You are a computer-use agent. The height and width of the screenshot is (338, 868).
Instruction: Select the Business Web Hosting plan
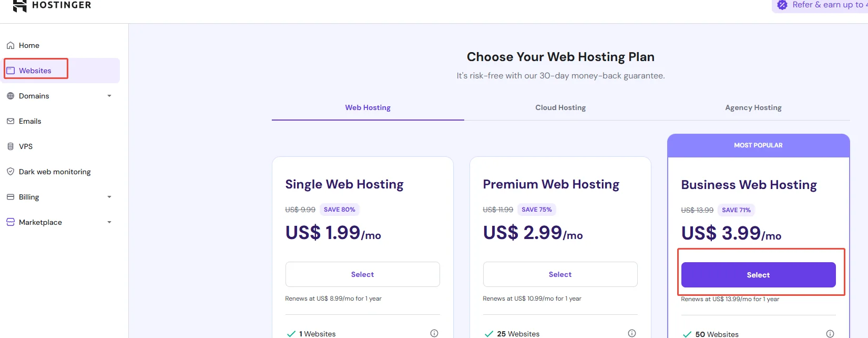tap(758, 275)
